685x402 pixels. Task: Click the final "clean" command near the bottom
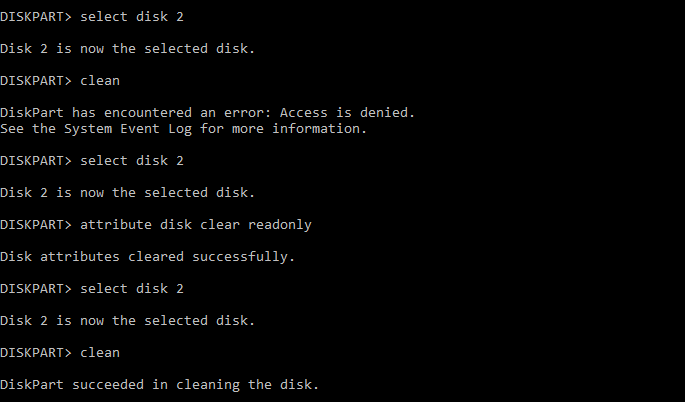coord(98,352)
